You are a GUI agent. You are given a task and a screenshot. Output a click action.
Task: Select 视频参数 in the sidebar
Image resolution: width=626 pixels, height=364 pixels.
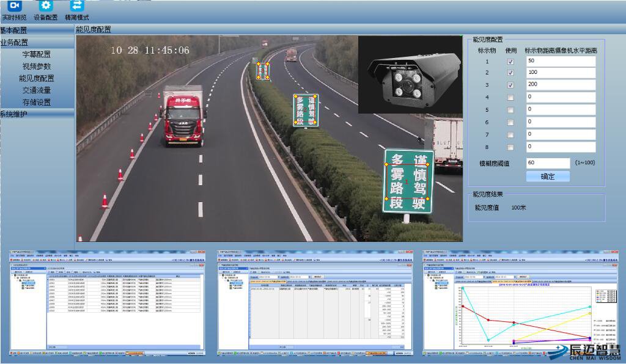coord(36,66)
